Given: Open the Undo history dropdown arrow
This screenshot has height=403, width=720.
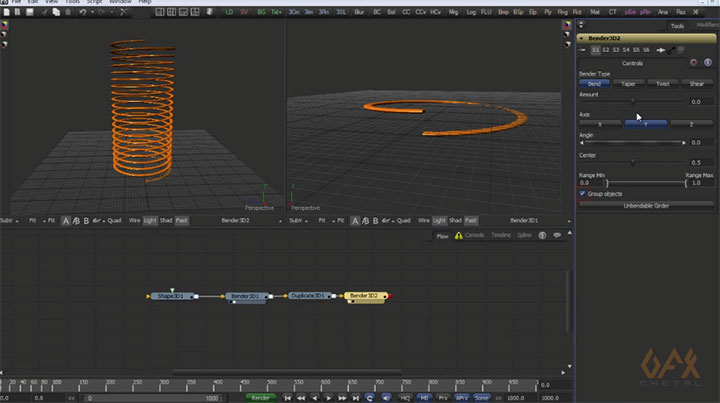Looking at the screenshot, I should tap(92, 12).
